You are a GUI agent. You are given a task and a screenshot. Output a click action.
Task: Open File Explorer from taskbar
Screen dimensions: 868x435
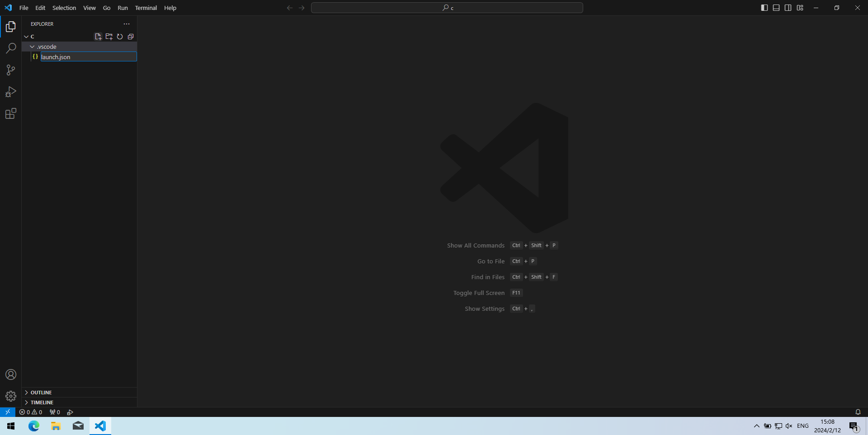[x=56, y=426]
